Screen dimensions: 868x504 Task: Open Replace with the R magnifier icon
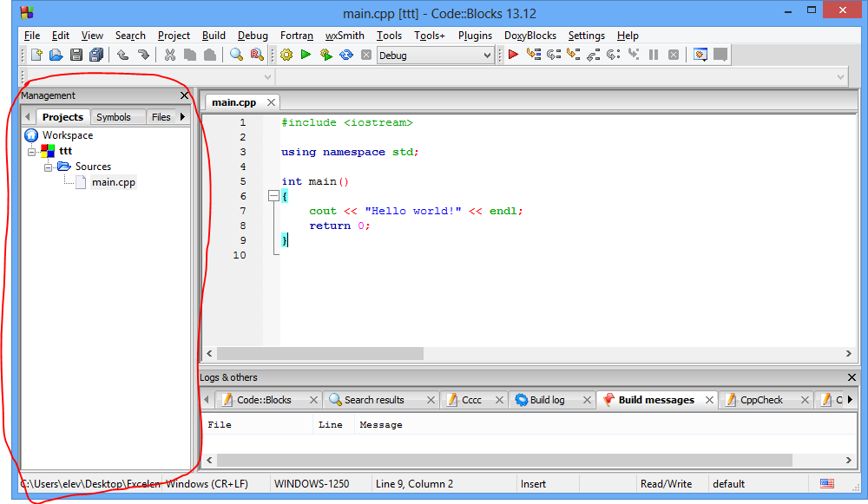coord(257,55)
